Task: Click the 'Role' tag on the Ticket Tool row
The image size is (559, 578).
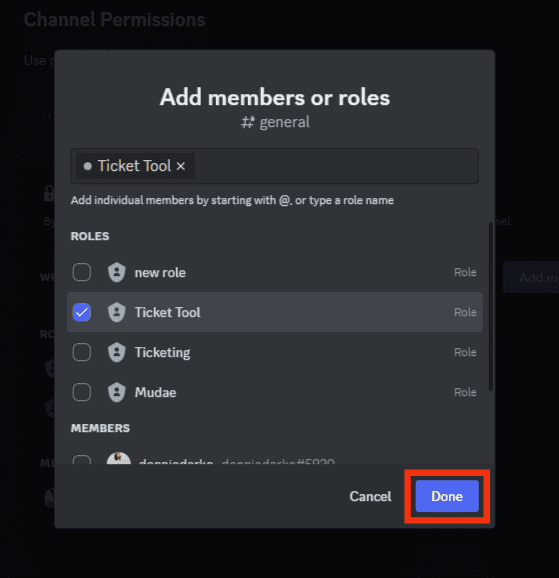Action: click(465, 312)
